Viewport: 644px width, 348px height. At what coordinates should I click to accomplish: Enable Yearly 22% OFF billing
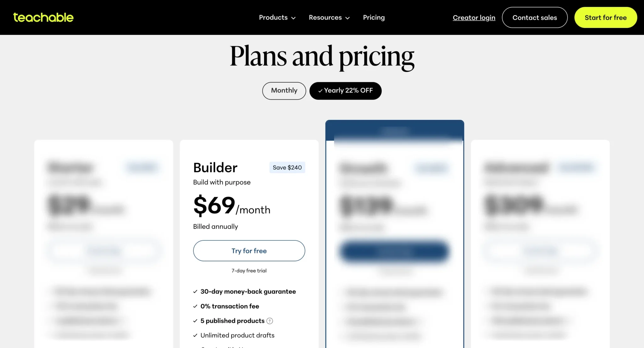pyautogui.click(x=345, y=91)
